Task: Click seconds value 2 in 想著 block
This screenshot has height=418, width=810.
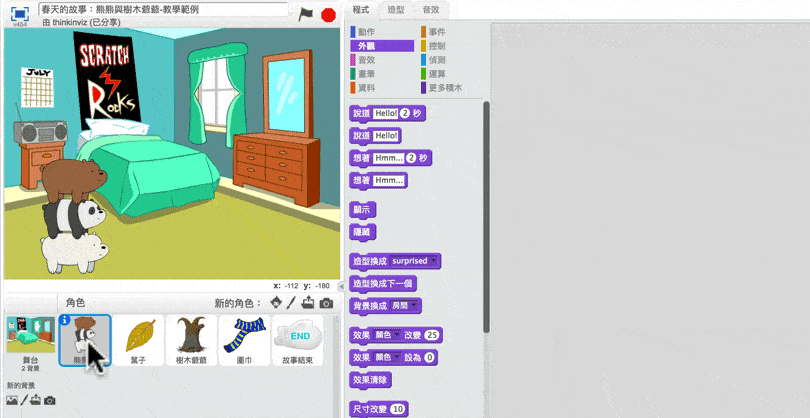Action: click(x=411, y=158)
